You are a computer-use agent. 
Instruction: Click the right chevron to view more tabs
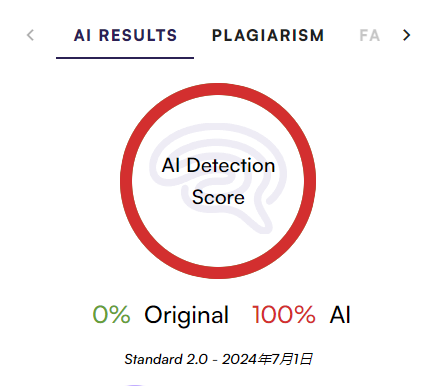[406, 35]
